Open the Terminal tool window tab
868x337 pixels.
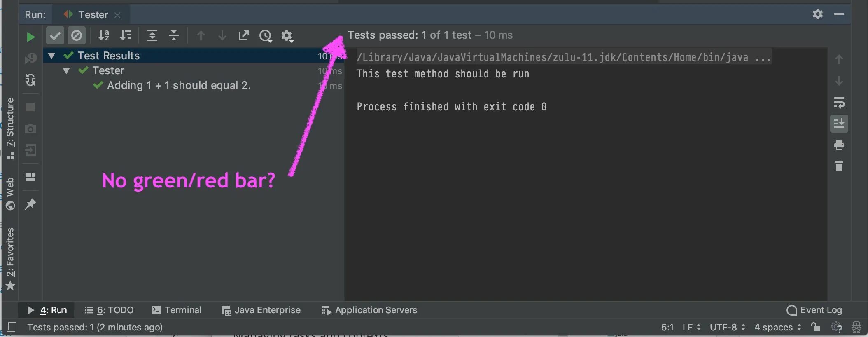click(177, 310)
